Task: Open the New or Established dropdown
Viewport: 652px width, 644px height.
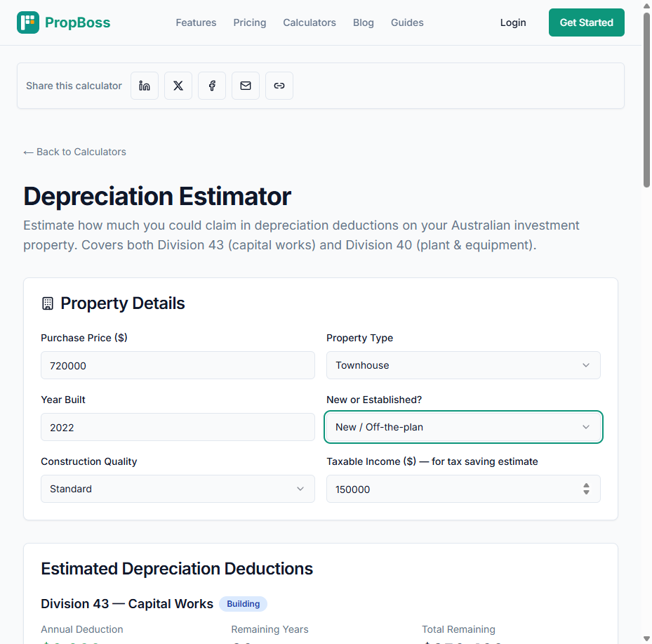Action: [463, 427]
